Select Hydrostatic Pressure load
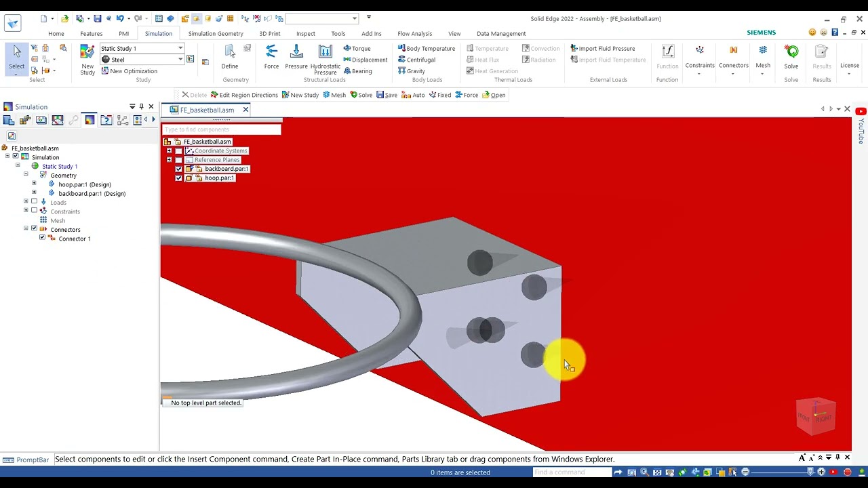Screen dimensions: 868x488 (325, 60)
